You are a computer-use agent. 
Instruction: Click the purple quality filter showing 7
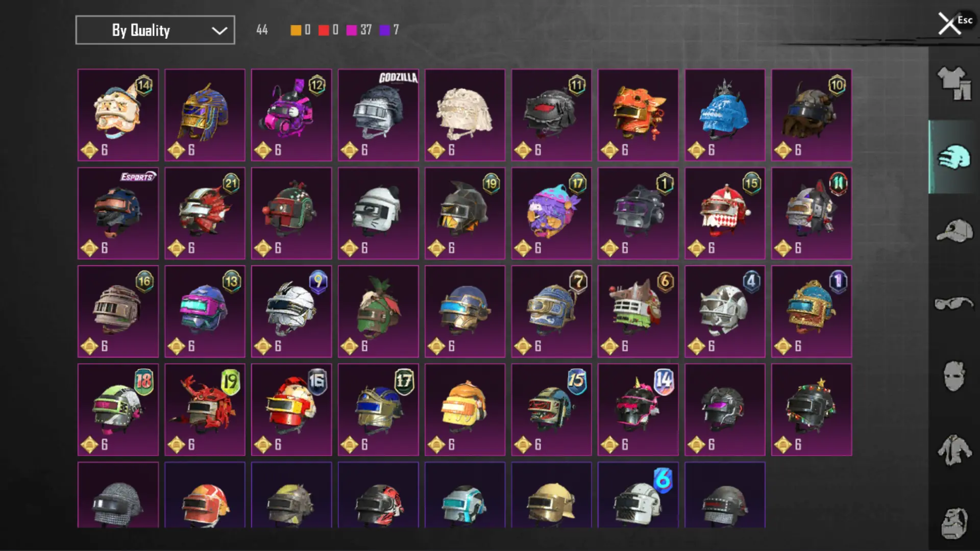[389, 30]
